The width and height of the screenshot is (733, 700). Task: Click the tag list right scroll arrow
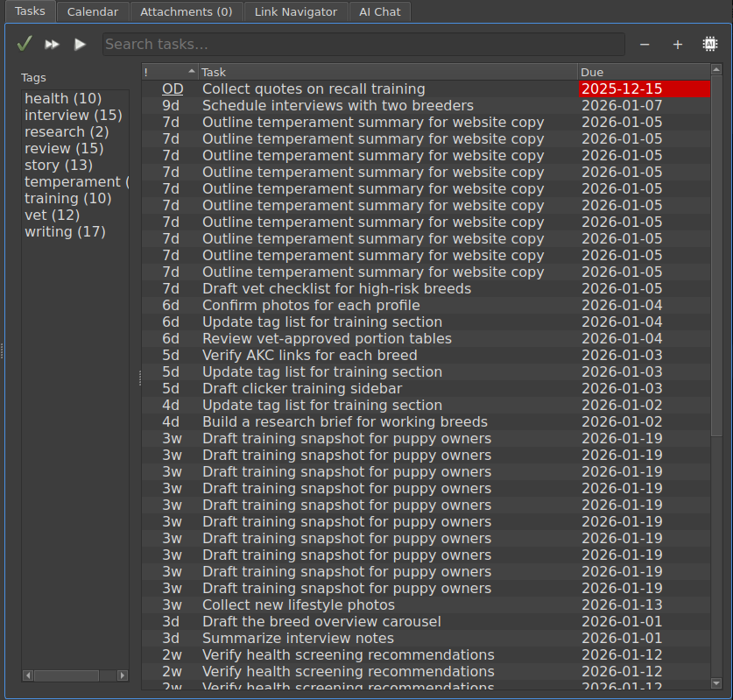point(123,675)
